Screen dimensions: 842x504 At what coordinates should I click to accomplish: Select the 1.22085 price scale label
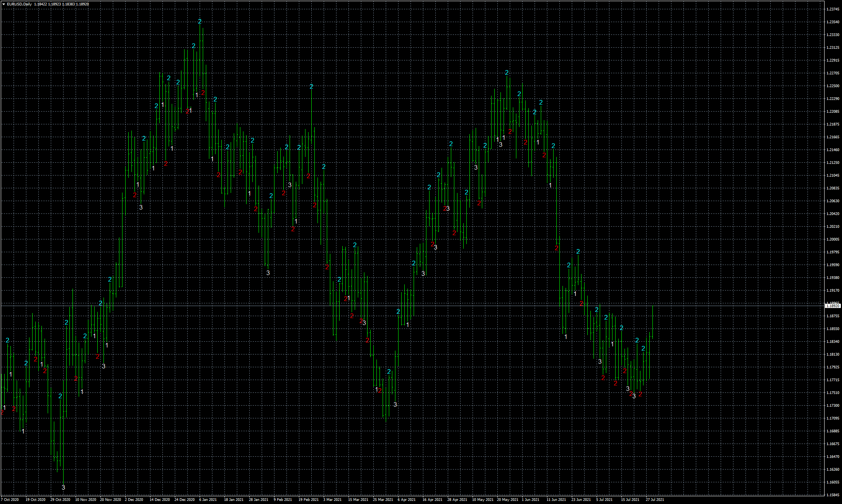pos(833,112)
